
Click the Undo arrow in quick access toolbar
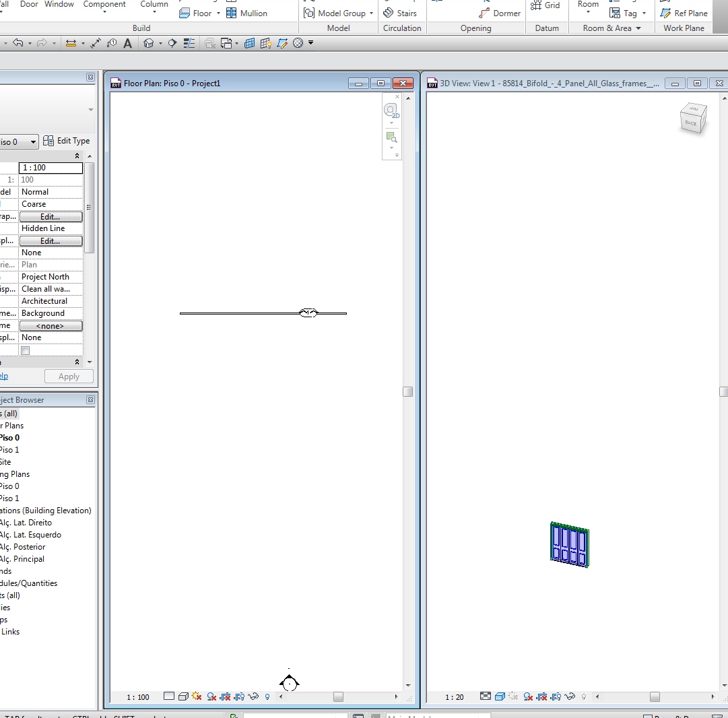(18, 43)
